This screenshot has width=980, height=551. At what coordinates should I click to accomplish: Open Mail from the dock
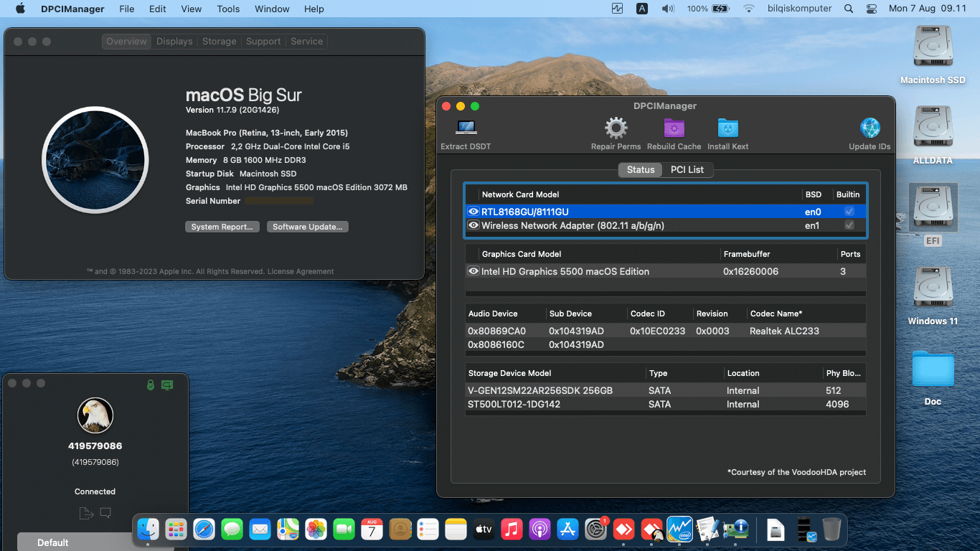tap(260, 529)
